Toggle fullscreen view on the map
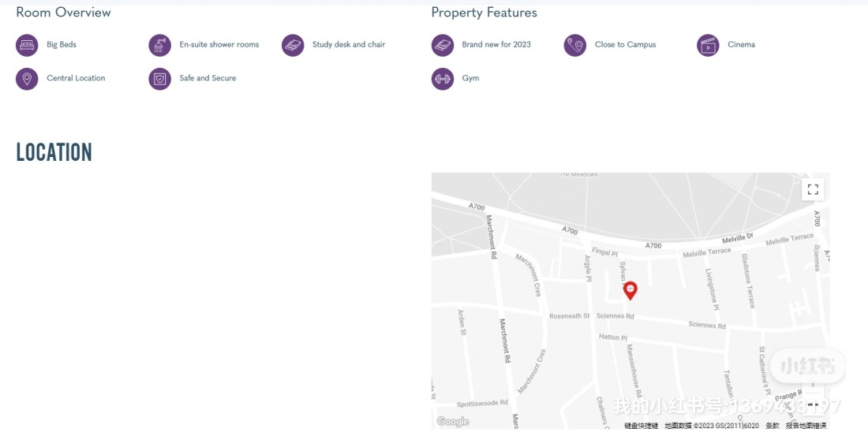The height and width of the screenshot is (436, 868). pos(813,189)
